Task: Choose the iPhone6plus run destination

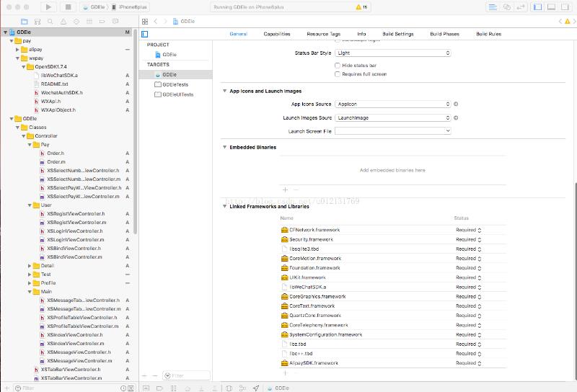Action: coord(130,7)
